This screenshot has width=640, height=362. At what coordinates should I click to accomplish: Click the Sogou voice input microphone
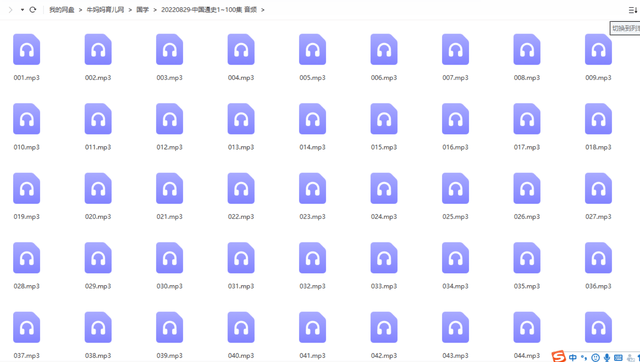607,358
